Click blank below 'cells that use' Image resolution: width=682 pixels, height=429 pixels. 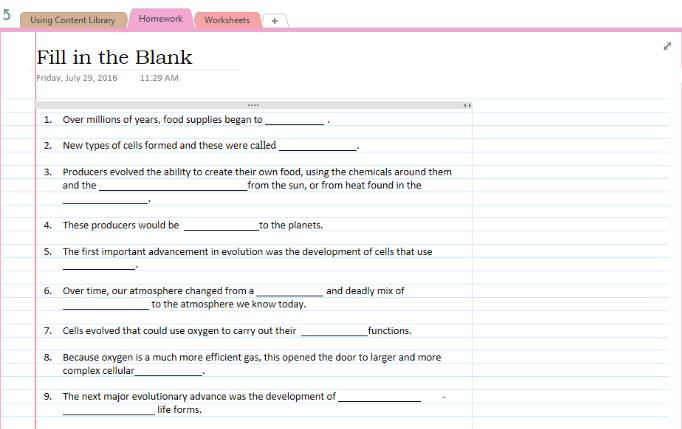click(x=99, y=265)
